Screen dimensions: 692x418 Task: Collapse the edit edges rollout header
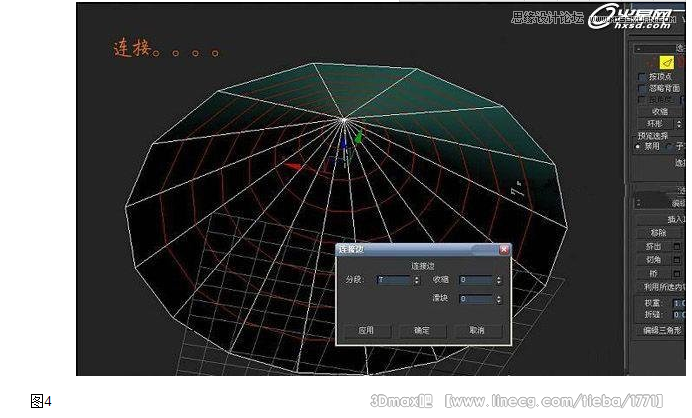coord(660,203)
